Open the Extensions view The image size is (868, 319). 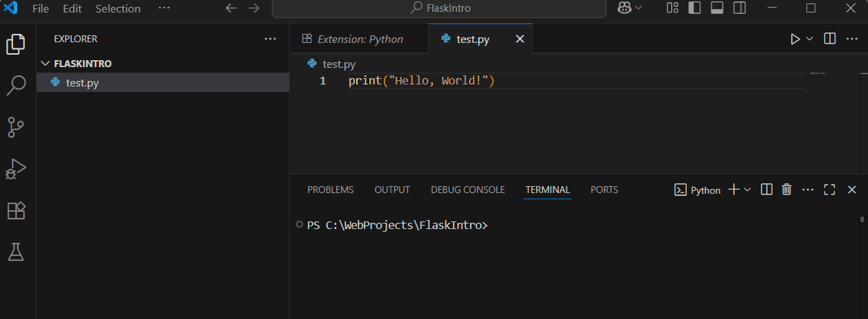(x=16, y=210)
